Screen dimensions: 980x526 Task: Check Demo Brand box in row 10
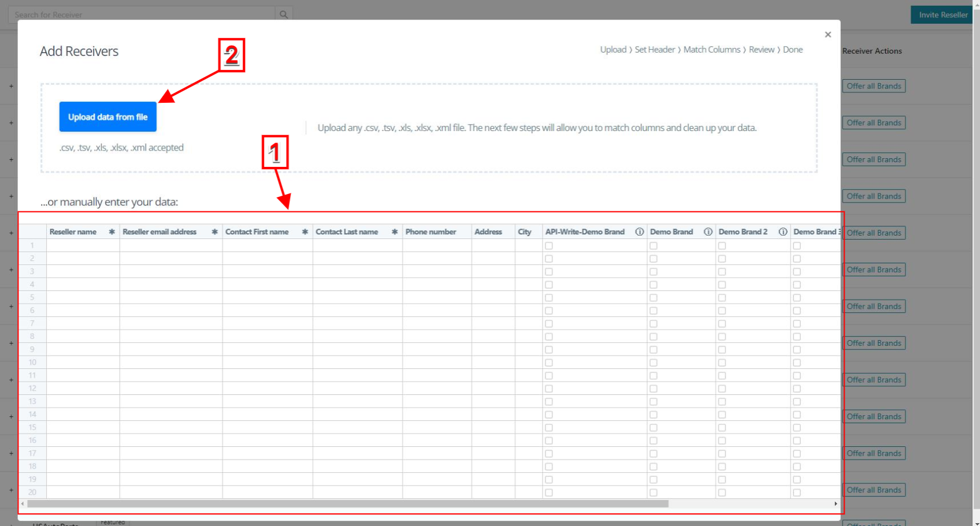(654, 363)
